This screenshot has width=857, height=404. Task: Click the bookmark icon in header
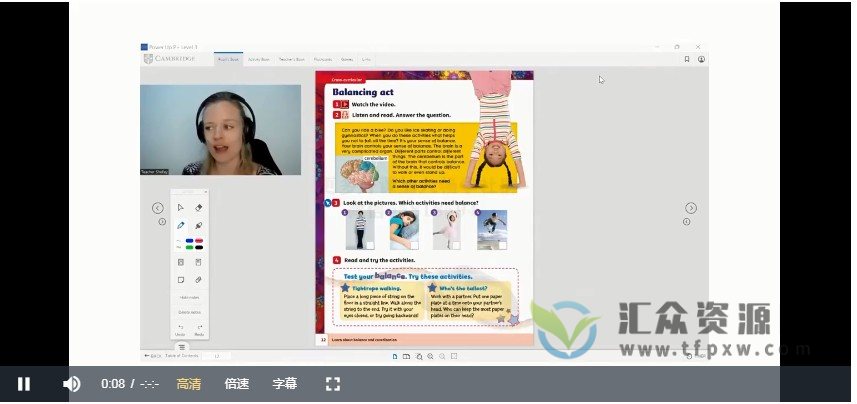click(x=687, y=59)
